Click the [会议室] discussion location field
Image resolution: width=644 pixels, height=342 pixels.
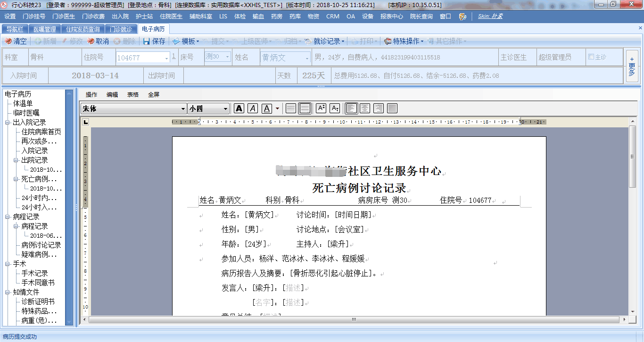[x=349, y=230]
